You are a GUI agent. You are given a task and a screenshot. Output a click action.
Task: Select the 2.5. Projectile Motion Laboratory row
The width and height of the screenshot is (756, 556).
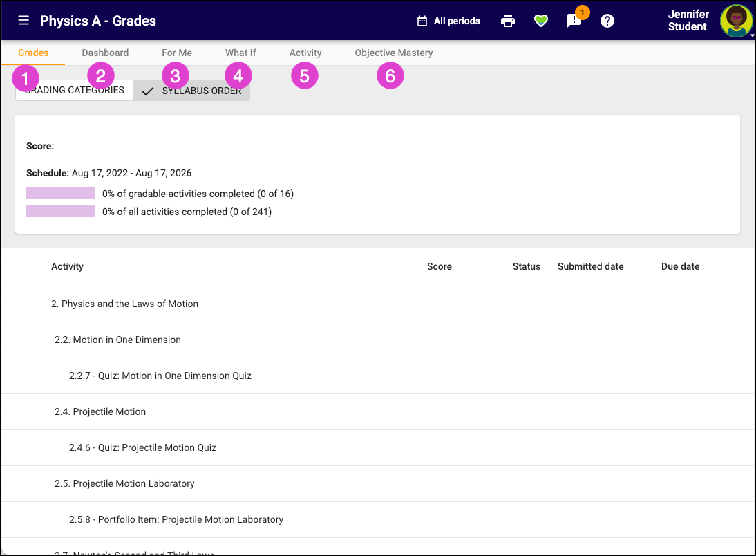[378, 483]
